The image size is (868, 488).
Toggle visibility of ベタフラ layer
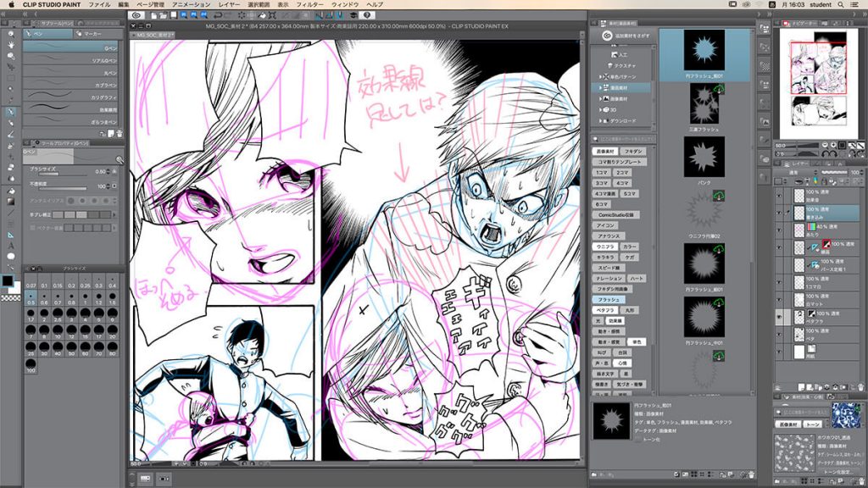[779, 317]
